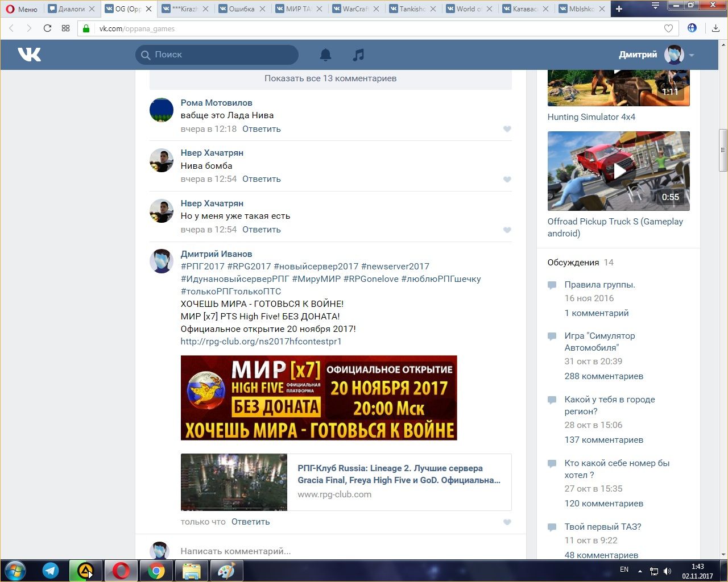Click the globe icon beside address bar
Image resolution: width=728 pixels, height=582 pixels.
(x=692, y=28)
